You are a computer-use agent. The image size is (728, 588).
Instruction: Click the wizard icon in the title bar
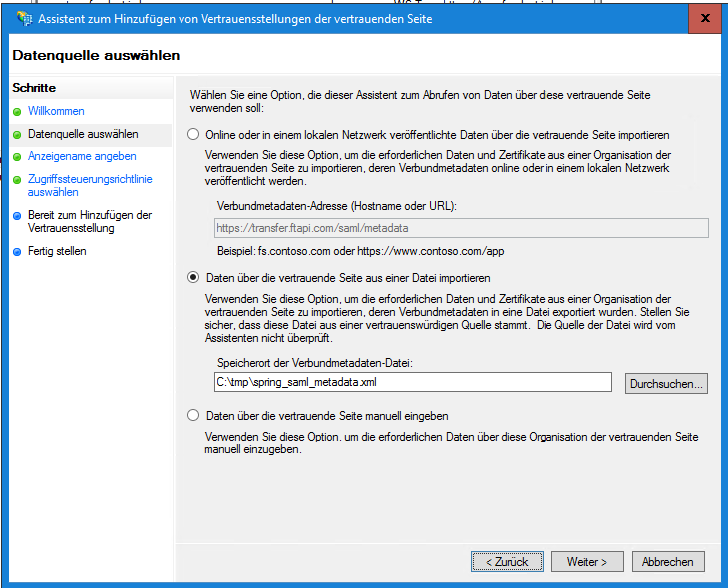click(24, 18)
